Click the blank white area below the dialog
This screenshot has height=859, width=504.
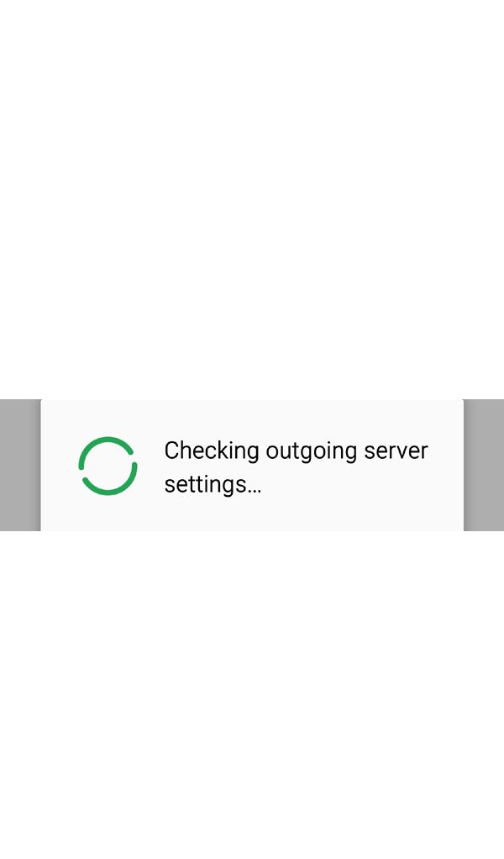tap(252, 694)
